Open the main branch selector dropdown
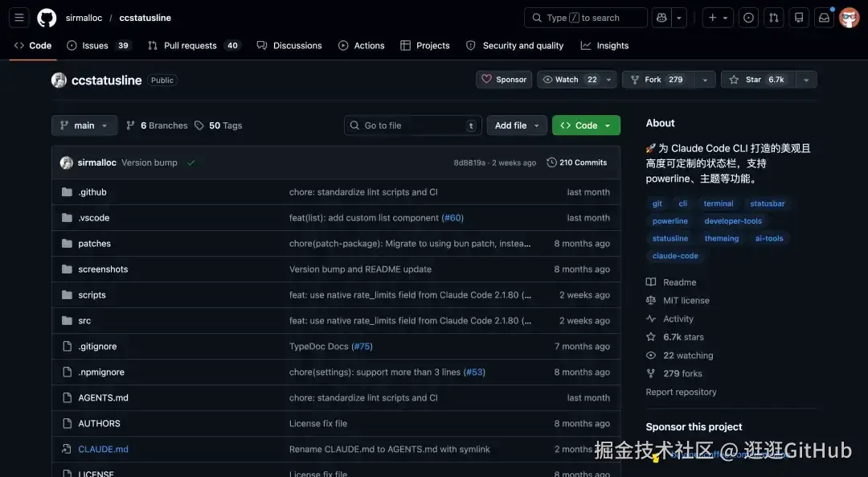Screen dimensions: 868x477 point(84,125)
